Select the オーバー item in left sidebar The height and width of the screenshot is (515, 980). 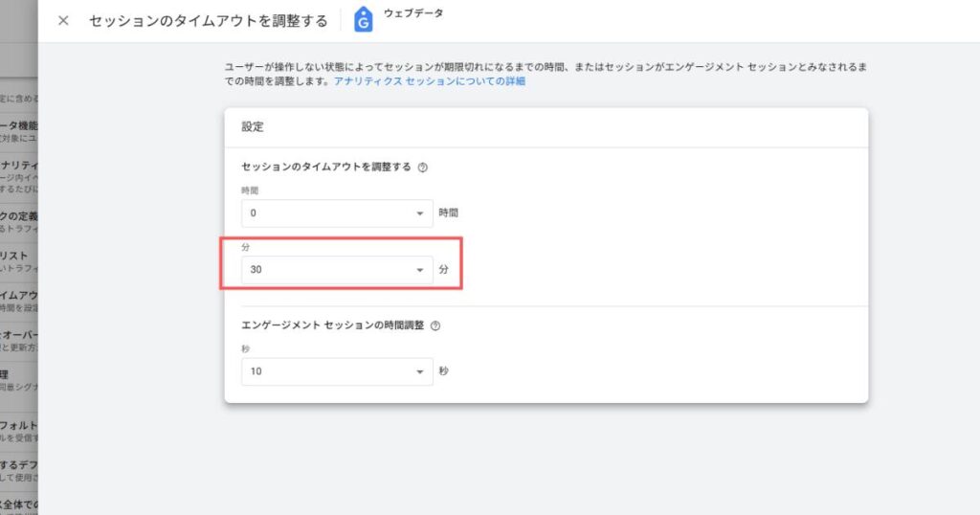(x=19, y=335)
